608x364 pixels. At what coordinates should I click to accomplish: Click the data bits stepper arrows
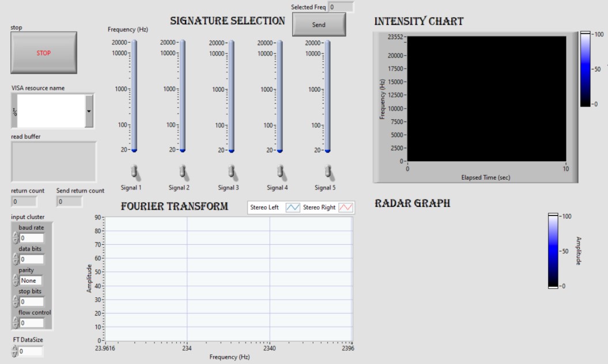click(x=16, y=259)
